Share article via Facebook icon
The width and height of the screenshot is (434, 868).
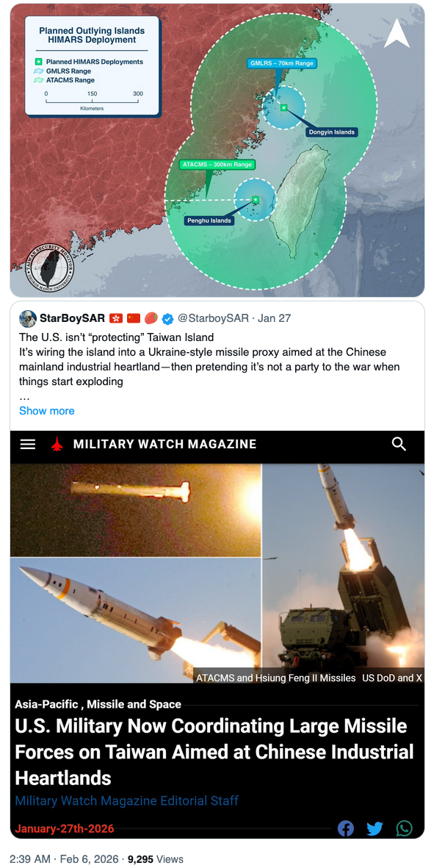(x=346, y=829)
